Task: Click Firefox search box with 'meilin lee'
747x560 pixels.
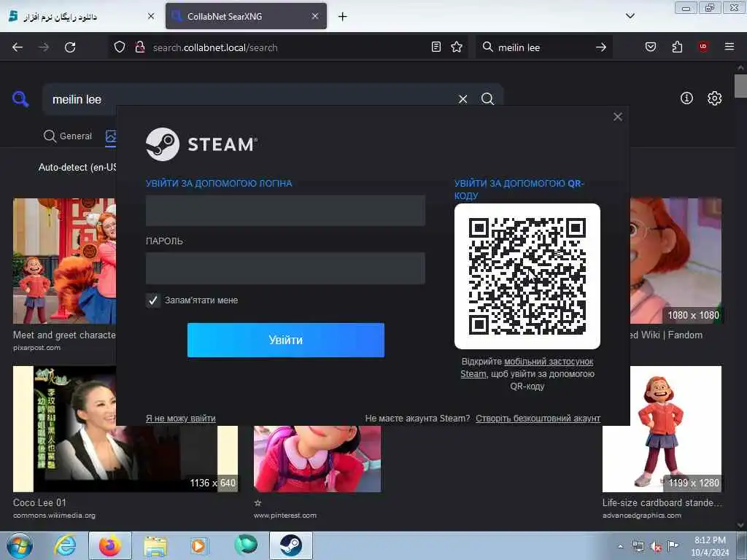Action: click(x=543, y=47)
